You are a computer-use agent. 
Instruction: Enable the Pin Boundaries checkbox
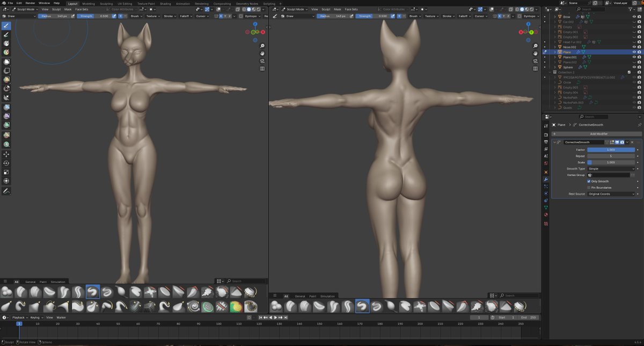589,188
